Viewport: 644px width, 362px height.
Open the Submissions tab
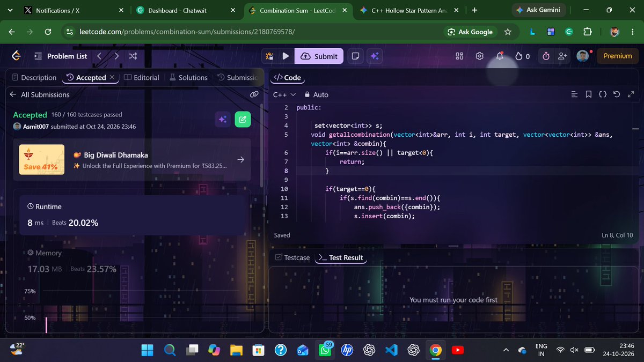pos(239,77)
